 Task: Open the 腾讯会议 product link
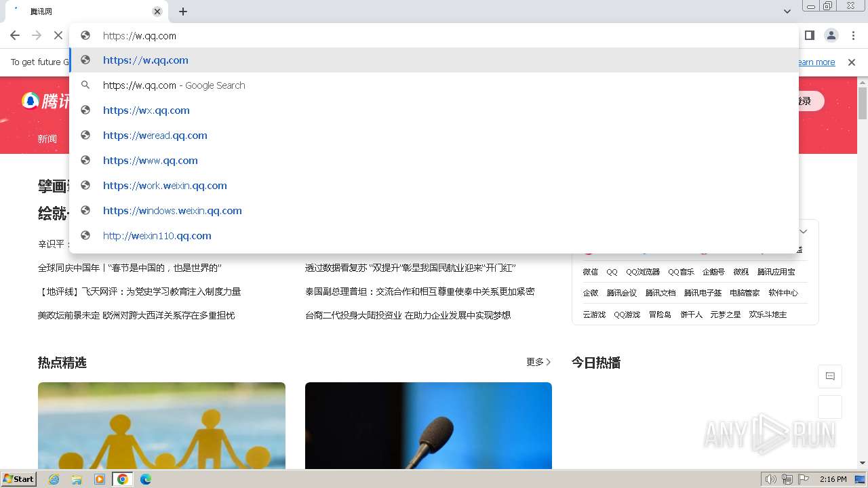(x=622, y=293)
